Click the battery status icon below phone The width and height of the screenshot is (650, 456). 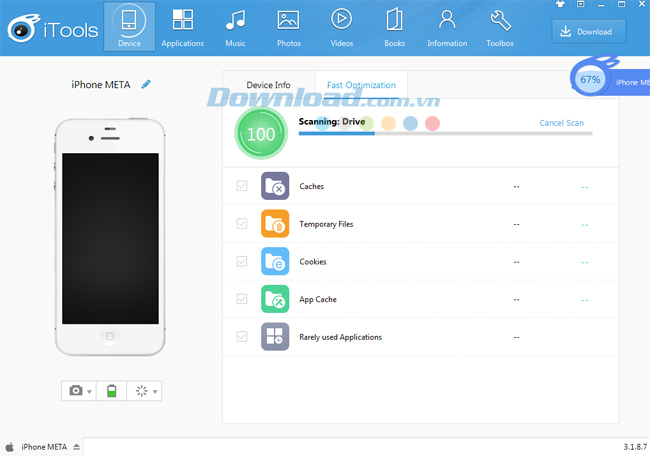[110, 391]
